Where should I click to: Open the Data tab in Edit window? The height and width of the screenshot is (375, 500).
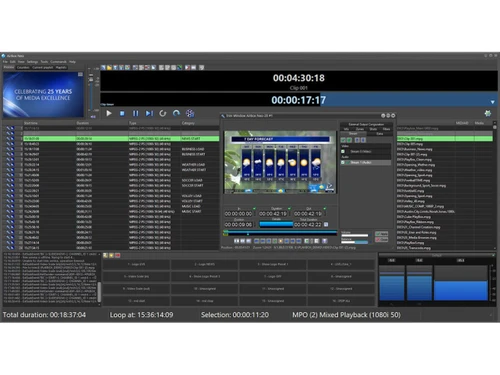380,134
